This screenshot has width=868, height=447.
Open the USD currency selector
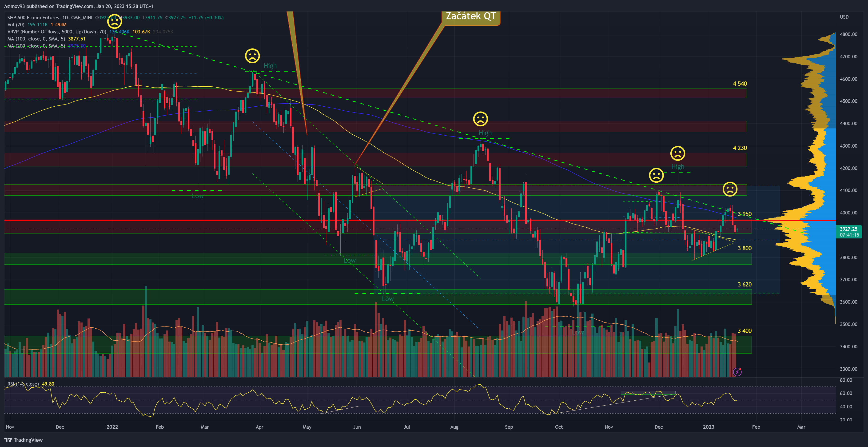coord(844,17)
